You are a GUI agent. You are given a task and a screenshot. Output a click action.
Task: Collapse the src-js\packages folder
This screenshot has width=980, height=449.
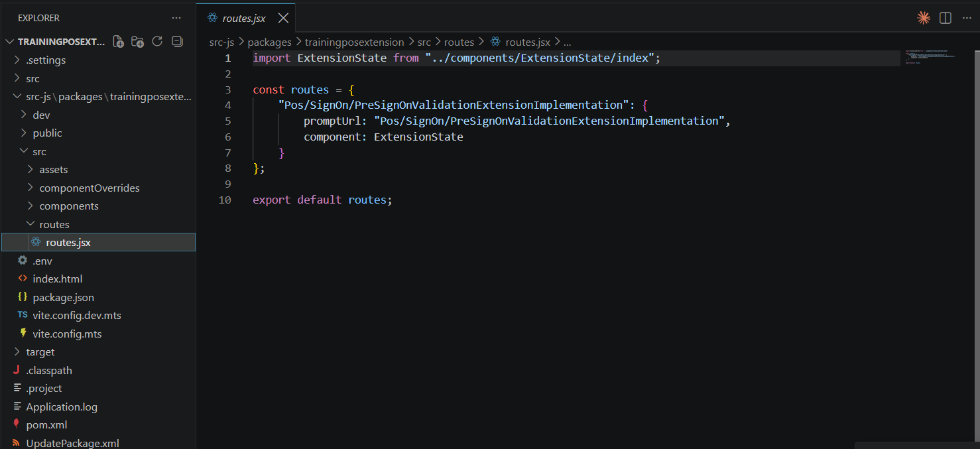(x=17, y=96)
